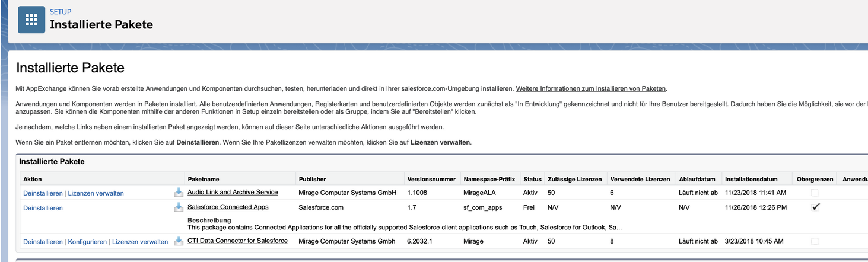Click the Ablaufdatum column header

click(698, 179)
